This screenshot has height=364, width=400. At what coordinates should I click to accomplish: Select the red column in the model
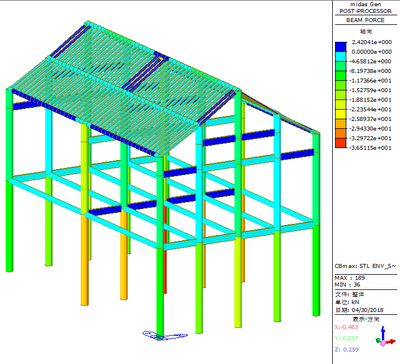165,250
